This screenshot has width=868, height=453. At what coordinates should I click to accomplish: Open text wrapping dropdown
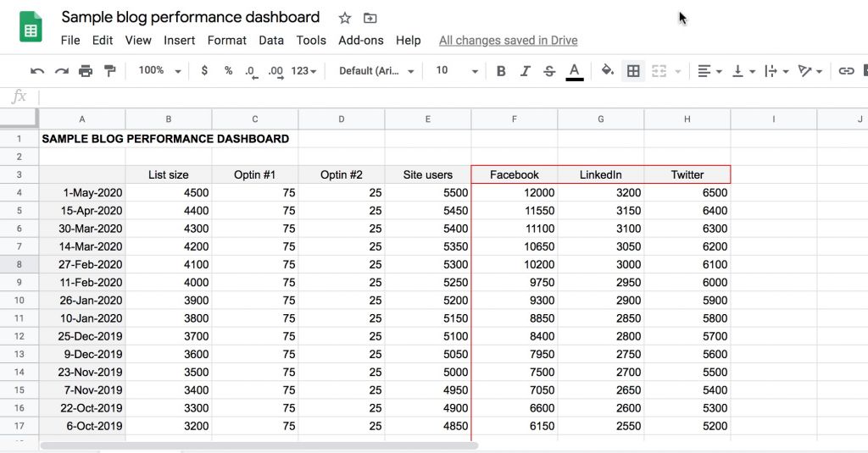[x=776, y=71]
